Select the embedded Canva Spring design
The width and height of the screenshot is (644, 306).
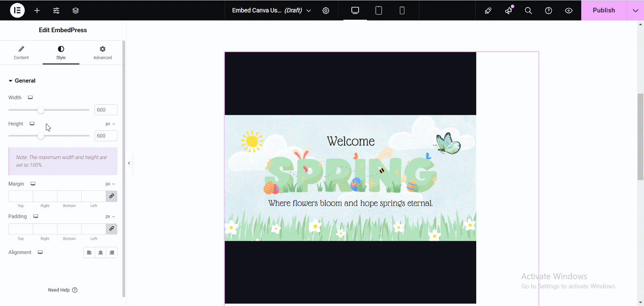[350, 178]
